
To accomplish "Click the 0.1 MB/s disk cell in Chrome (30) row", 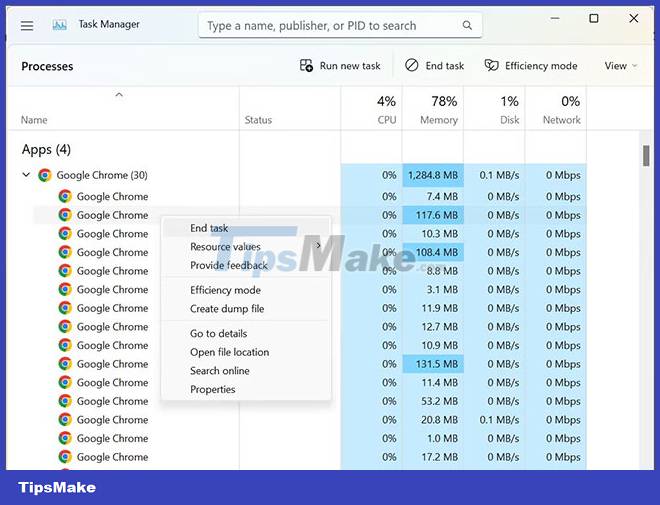I will tap(494, 175).
